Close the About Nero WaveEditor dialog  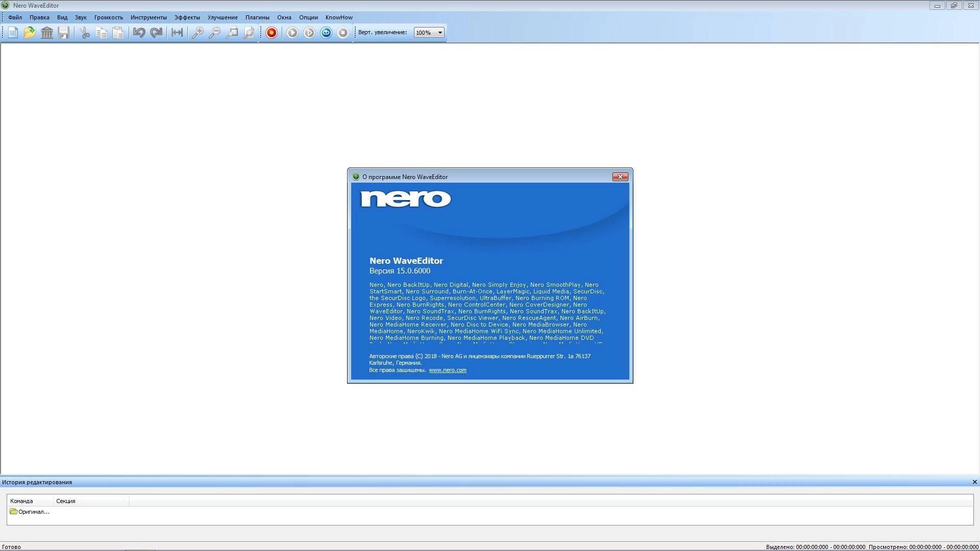point(620,177)
